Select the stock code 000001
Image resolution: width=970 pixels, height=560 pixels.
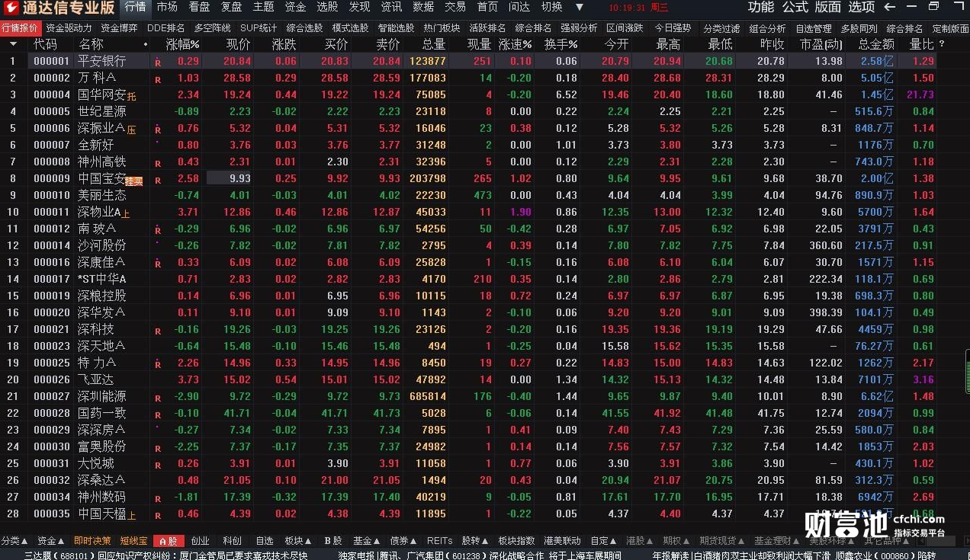tap(51, 61)
